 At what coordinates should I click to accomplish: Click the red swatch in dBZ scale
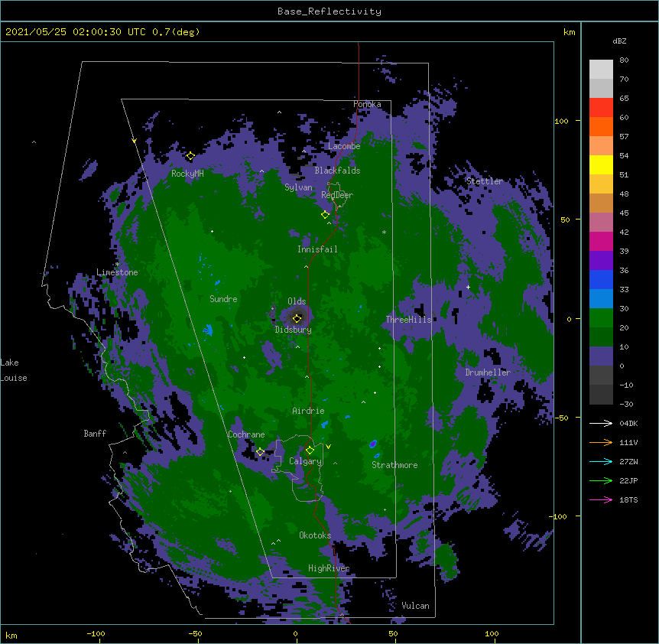point(601,108)
